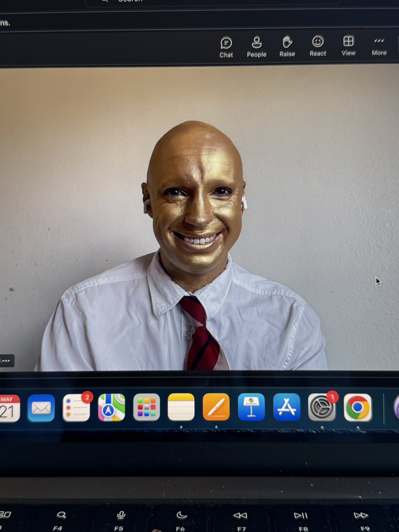Raise your hand in the meeting
This screenshot has height=532, width=399.
pyautogui.click(x=287, y=46)
